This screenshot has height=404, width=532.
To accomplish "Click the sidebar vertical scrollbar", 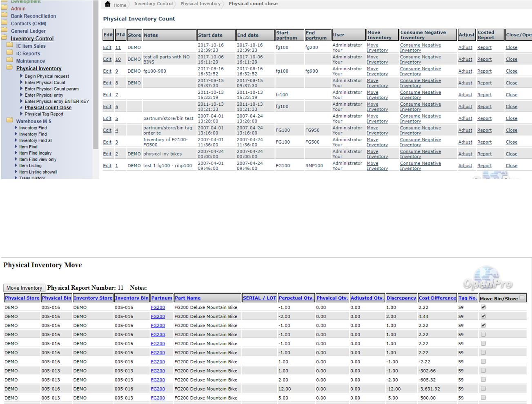I will point(96,82).
